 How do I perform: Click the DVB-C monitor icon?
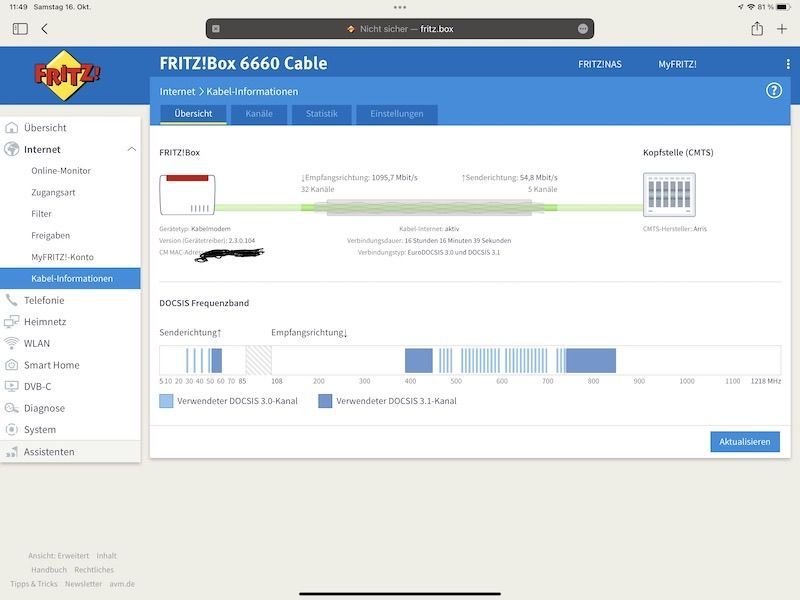[x=11, y=386]
